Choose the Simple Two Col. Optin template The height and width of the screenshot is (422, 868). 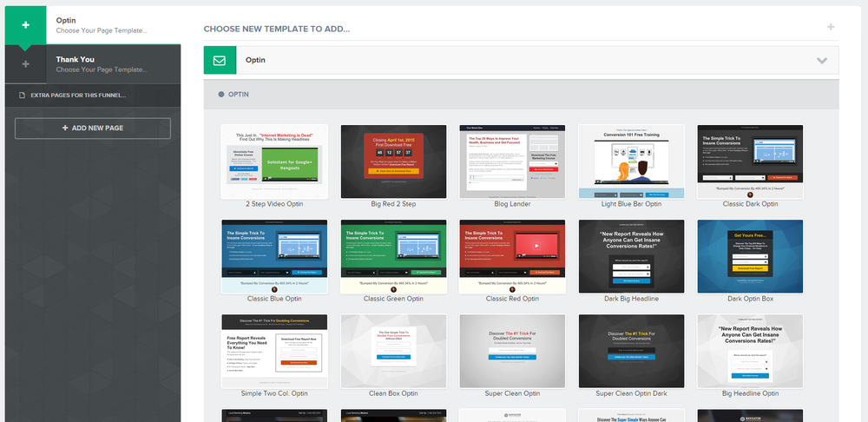(x=274, y=352)
